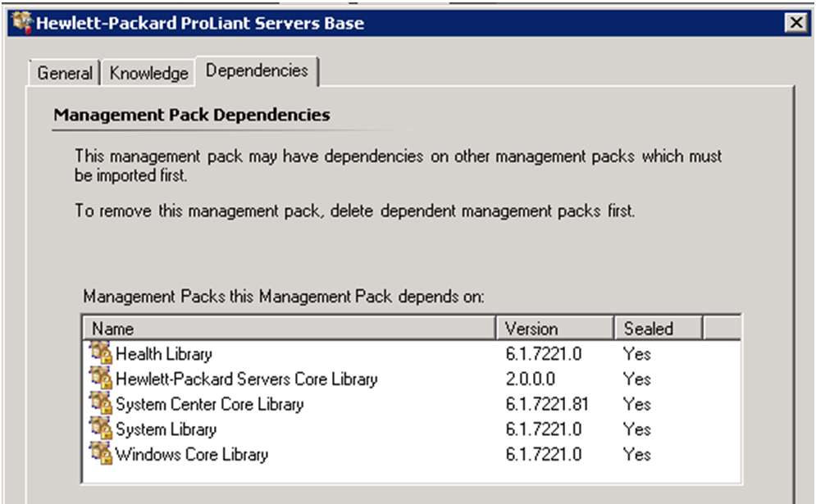Select Hewlett-Packard Servers Core Library entry name
The image size is (816, 504).
click(x=246, y=379)
